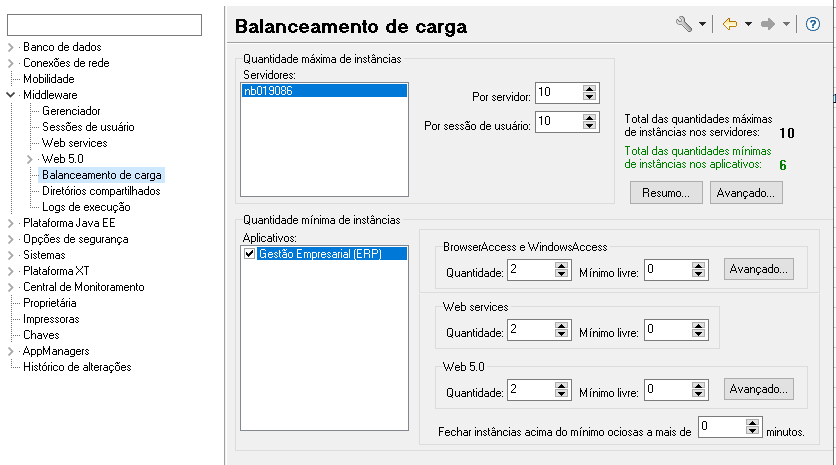This screenshot has width=836, height=465.
Task: Open back-history dropdown arrow
Action: tap(748, 24)
